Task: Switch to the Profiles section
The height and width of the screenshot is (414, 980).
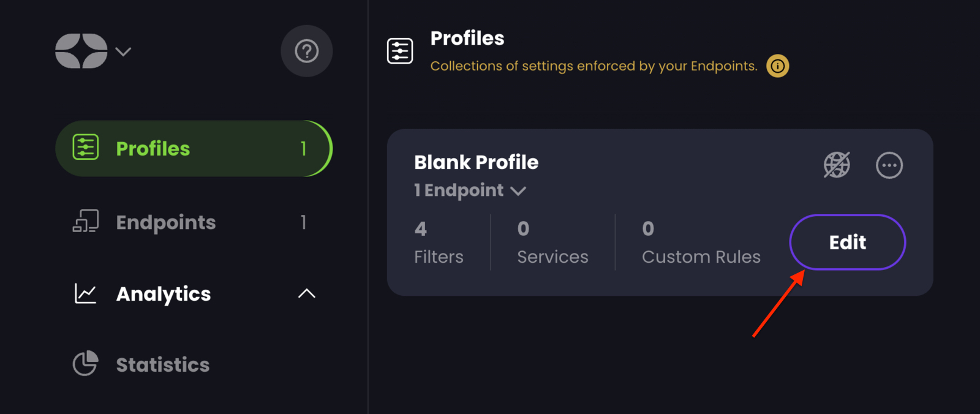Action: pyautogui.click(x=153, y=148)
